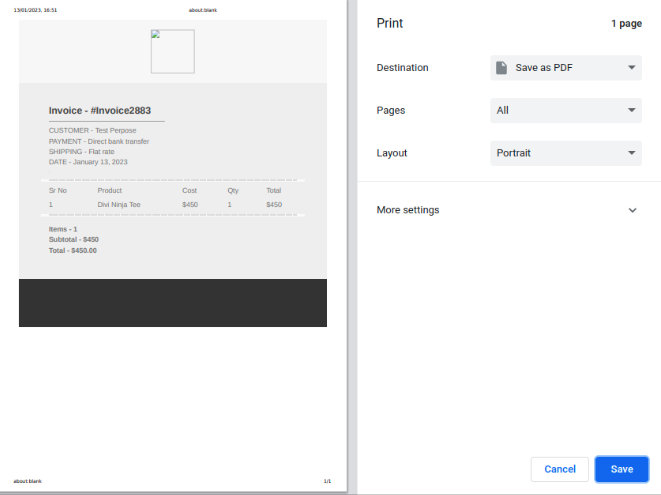
Task: Click the More settings chevron arrow
Action: (632, 210)
